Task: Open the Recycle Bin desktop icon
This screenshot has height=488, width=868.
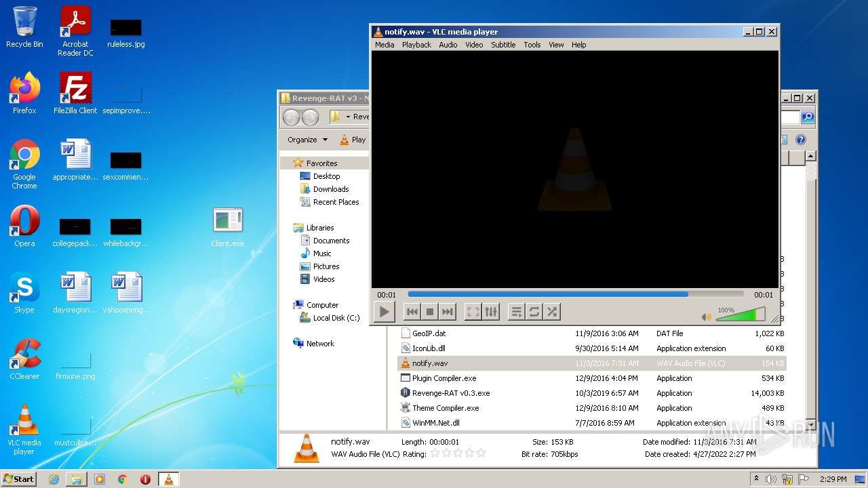Action: tap(24, 27)
